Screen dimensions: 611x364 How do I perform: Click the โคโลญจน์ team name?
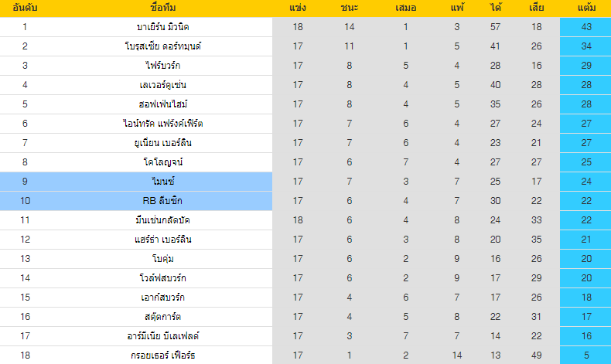(163, 162)
